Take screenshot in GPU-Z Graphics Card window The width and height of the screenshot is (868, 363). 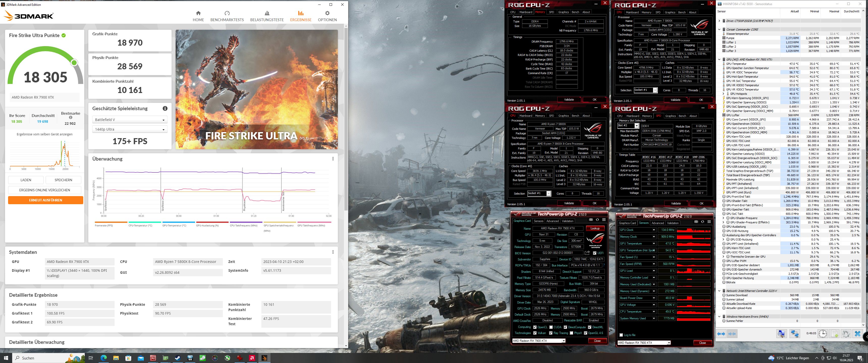591,220
